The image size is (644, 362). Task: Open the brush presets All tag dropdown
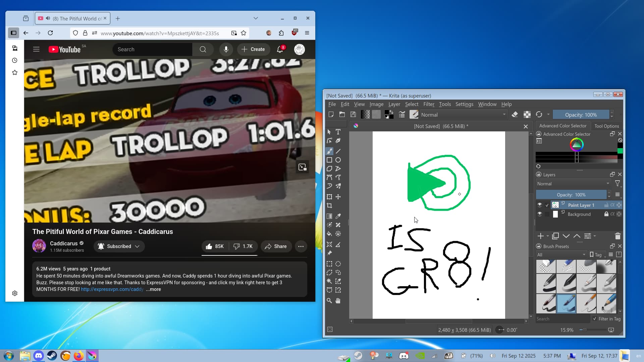tap(561, 255)
